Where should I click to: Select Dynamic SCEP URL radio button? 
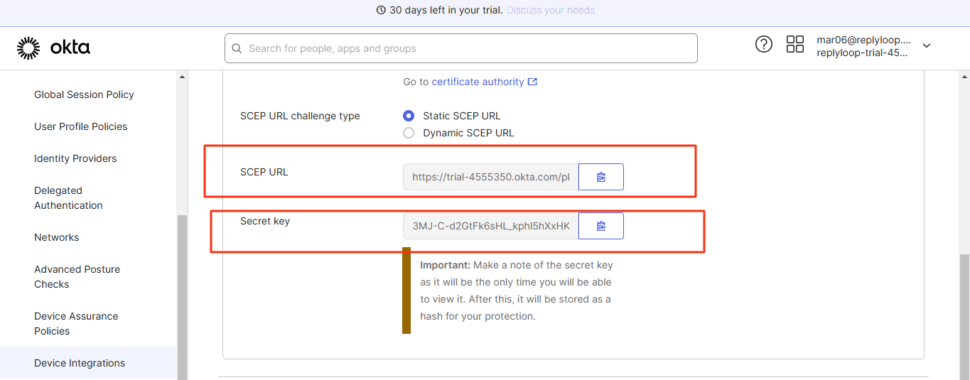point(408,132)
